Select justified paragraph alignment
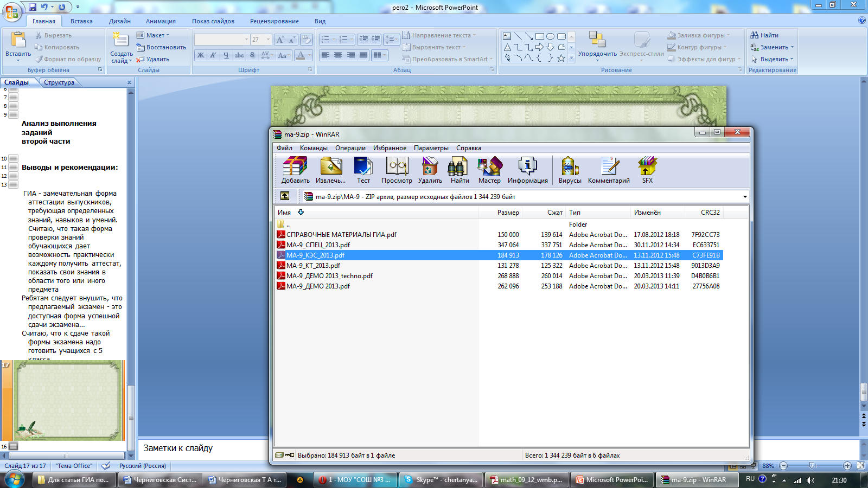This screenshot has width=868, height=488. pyautogui.click(x=363, y=55)
